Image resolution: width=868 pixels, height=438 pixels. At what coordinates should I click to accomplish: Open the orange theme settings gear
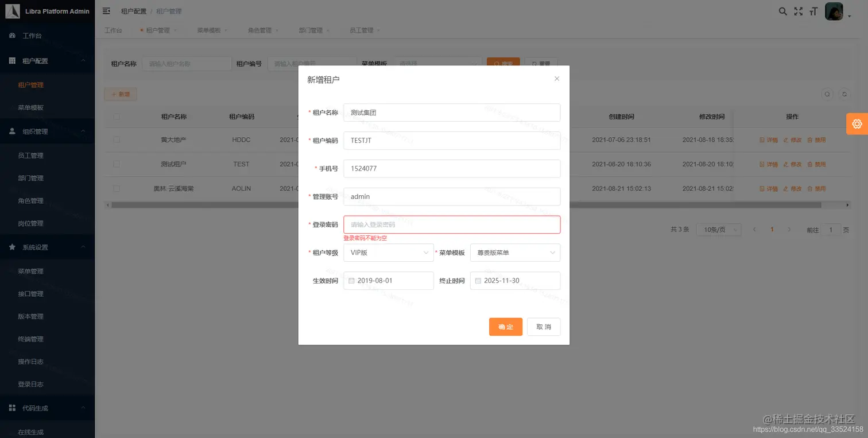click(857, 123)
